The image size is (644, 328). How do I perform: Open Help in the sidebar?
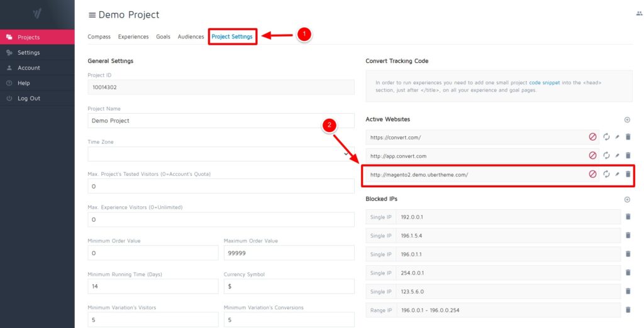point(37,83)
